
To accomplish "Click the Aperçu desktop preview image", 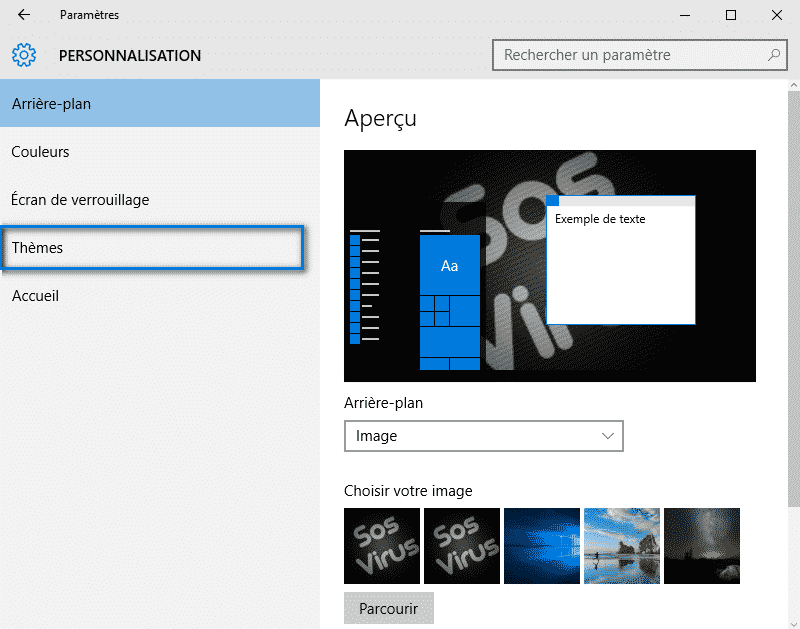I will pyautogui.click(x=549, y=266).
